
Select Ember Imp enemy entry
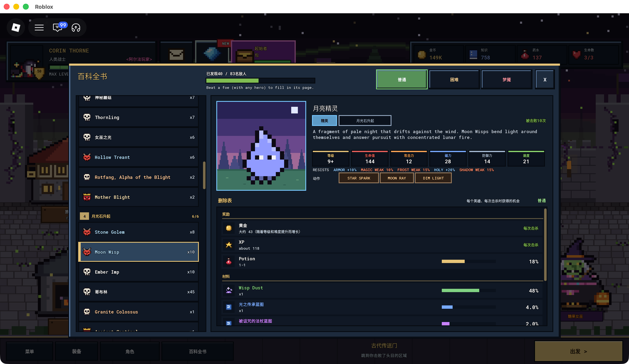(x=139, y=272)
